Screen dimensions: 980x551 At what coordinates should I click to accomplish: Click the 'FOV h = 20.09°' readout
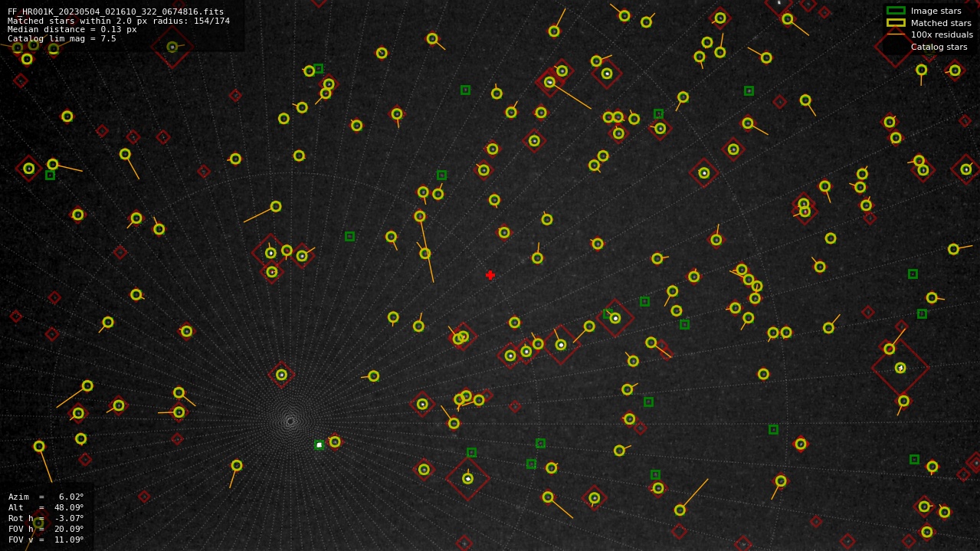click(x=46, y=529)
